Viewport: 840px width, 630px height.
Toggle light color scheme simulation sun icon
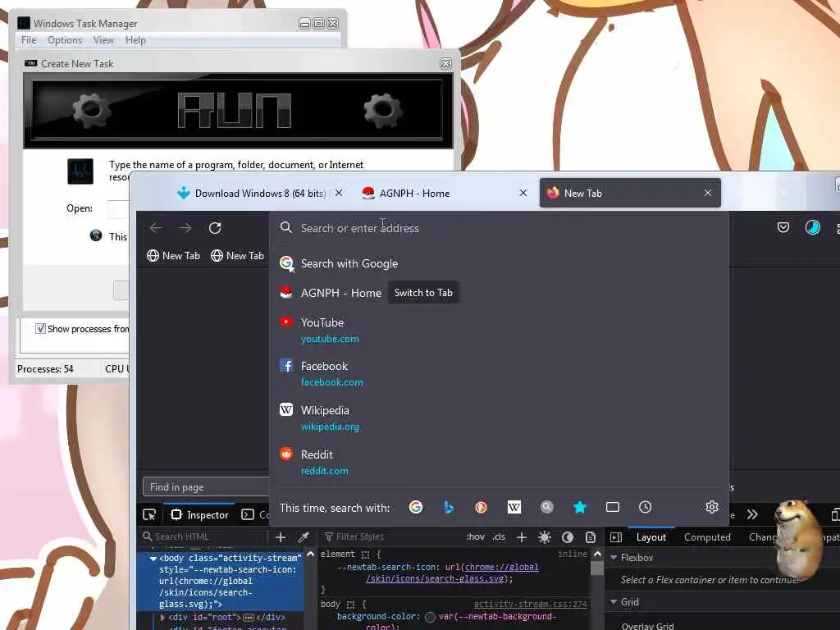[x=545, y=536]
